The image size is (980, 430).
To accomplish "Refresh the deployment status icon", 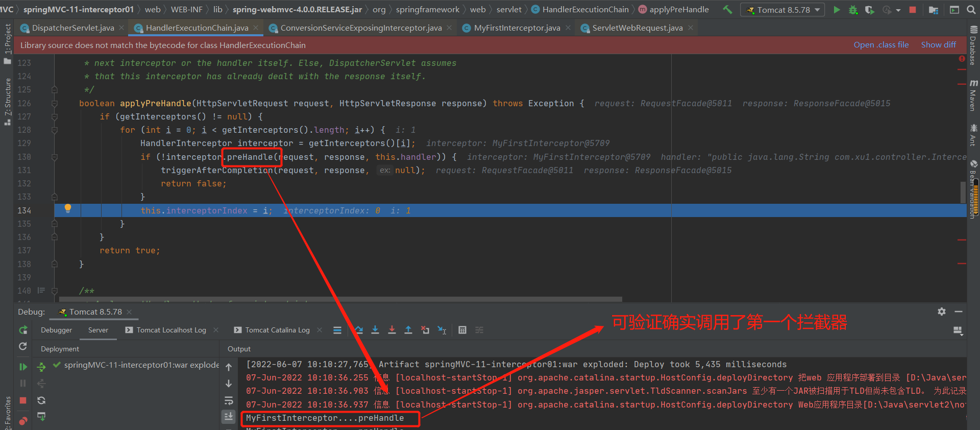I will coord(41,400).
